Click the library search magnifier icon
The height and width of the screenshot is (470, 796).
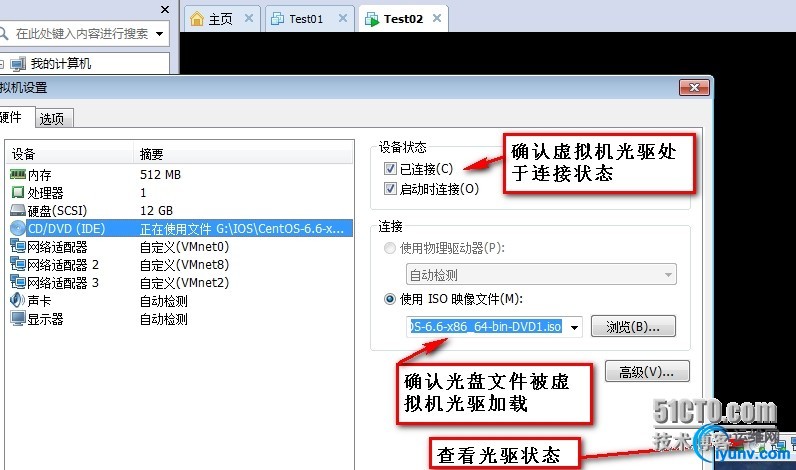3,34
